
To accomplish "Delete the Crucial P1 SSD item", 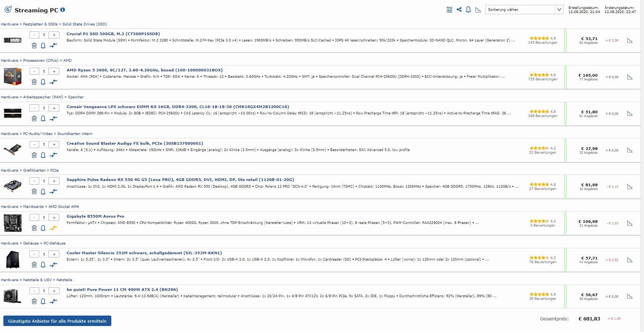I will click(34, 45).
